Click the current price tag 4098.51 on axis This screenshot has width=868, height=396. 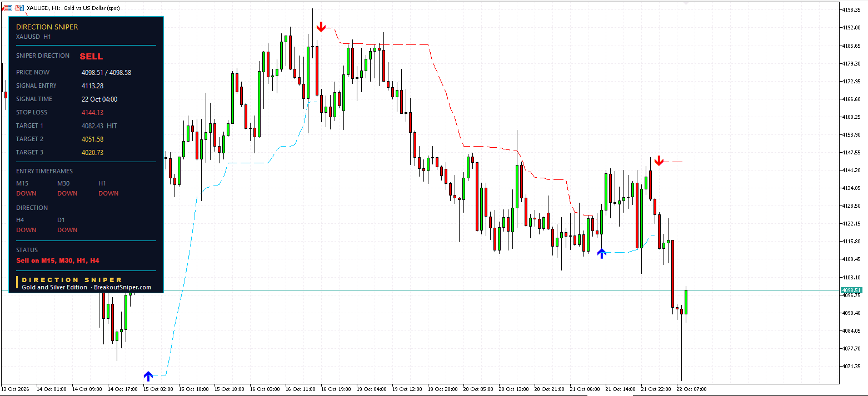pyautogui.click(x=851, y=290)
